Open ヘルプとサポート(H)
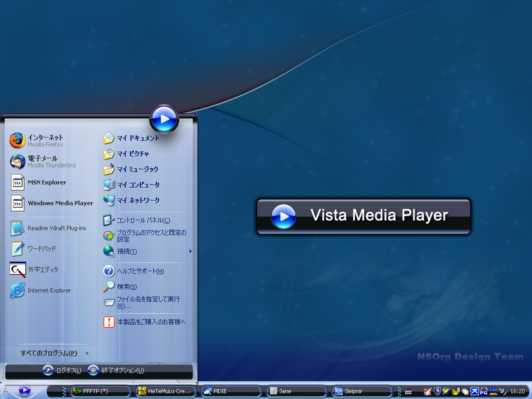 [x=133, y=271]
